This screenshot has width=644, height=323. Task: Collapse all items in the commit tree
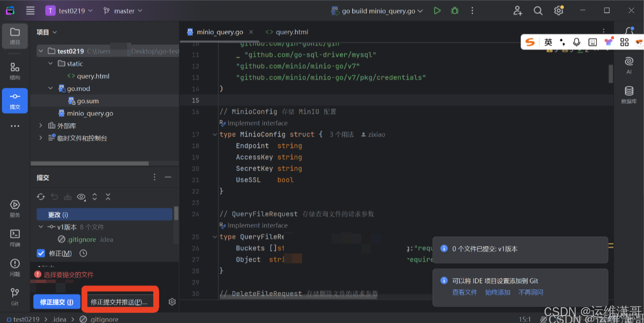[108, 197]
